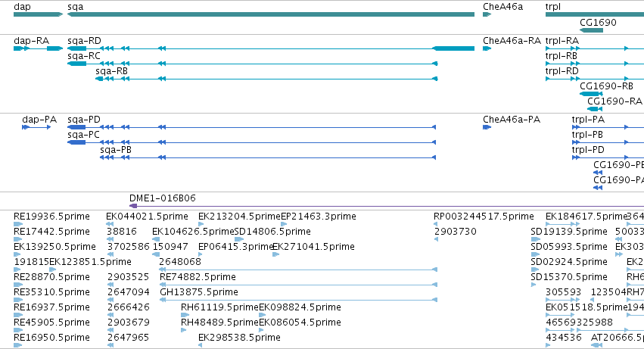Select the RP00324517.5prime EST arrow
The width and height of the screenshot is (644, 349).
pos(435,224)
